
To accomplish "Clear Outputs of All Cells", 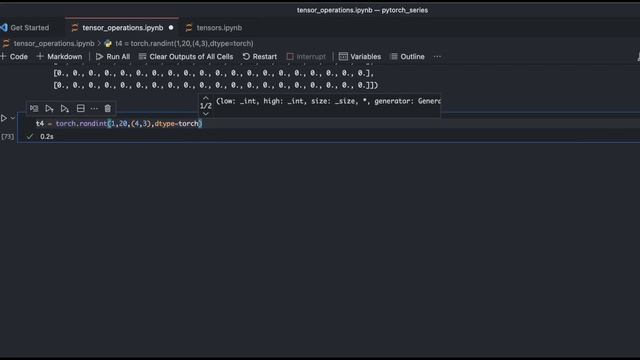I will point(186,57).
